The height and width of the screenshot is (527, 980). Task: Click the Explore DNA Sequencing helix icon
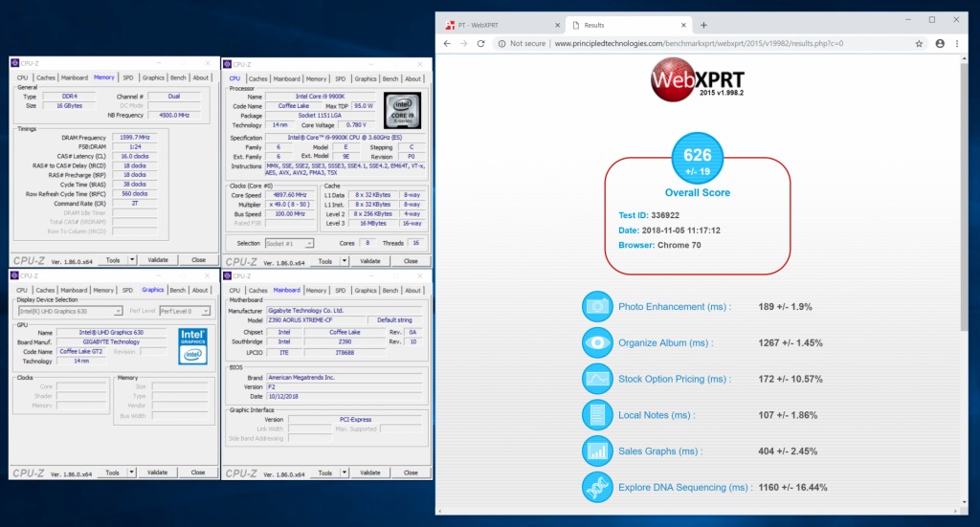(597, 487)
